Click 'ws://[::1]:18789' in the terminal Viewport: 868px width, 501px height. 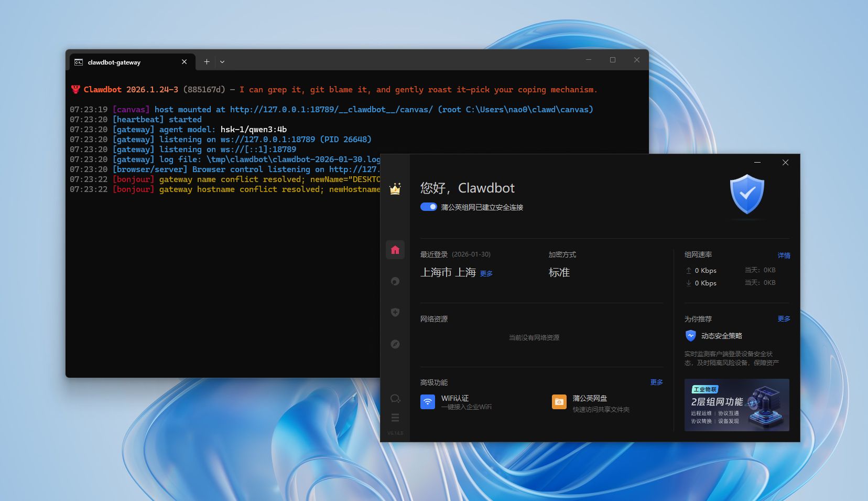(258, 150)
